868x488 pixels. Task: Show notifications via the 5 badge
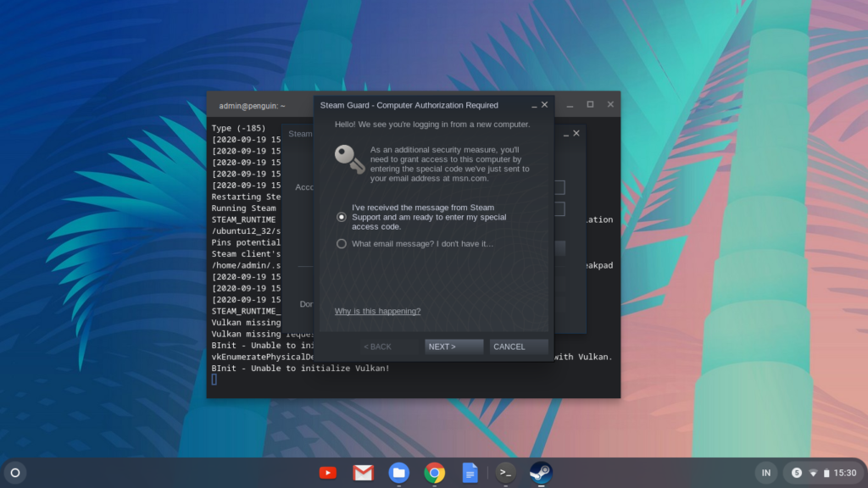click(x=797, y=473)
